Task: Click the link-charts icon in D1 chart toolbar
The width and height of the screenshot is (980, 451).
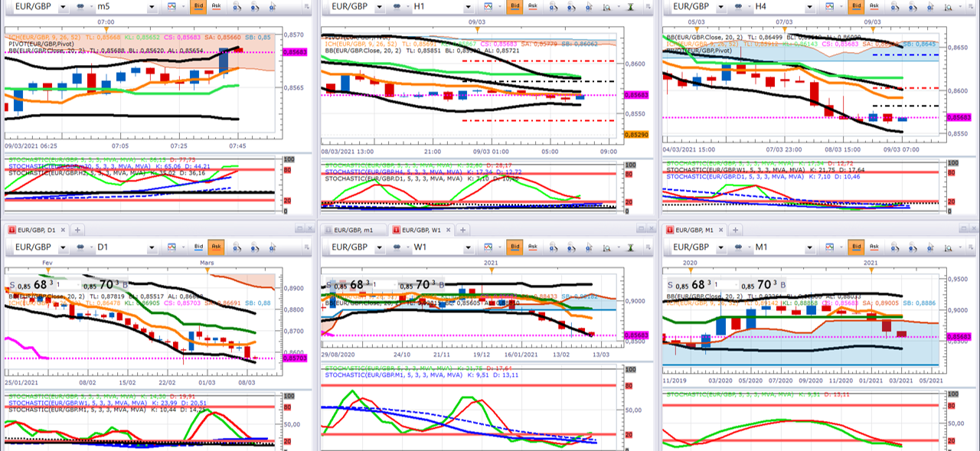Action: coord(80,247)
